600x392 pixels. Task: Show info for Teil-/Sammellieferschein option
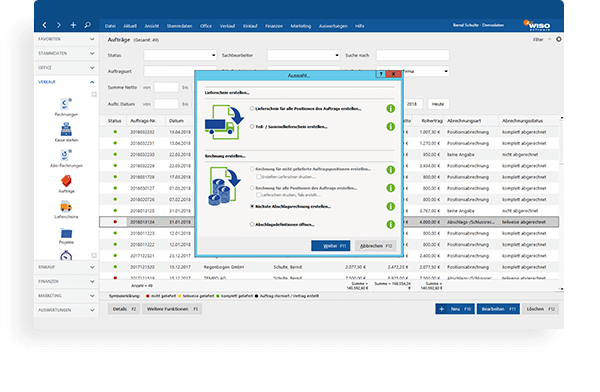click(390, 126)
